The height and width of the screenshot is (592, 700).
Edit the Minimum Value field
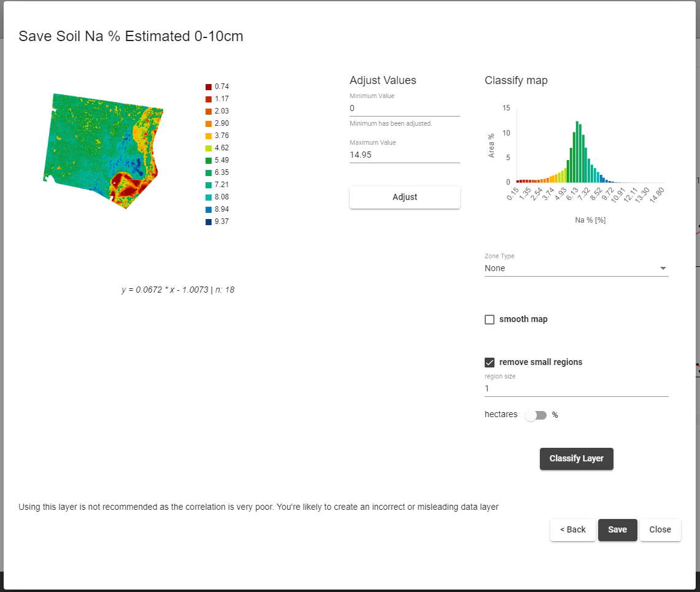(x=404, y=108)
